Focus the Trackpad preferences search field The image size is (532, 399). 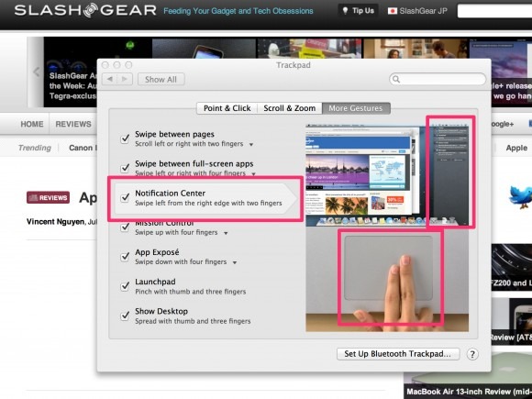pyautogui.click(x=438, y=80)
